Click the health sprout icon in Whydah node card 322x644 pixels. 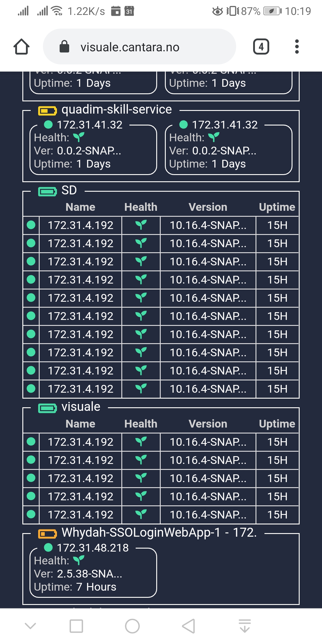tap(79, 561)
